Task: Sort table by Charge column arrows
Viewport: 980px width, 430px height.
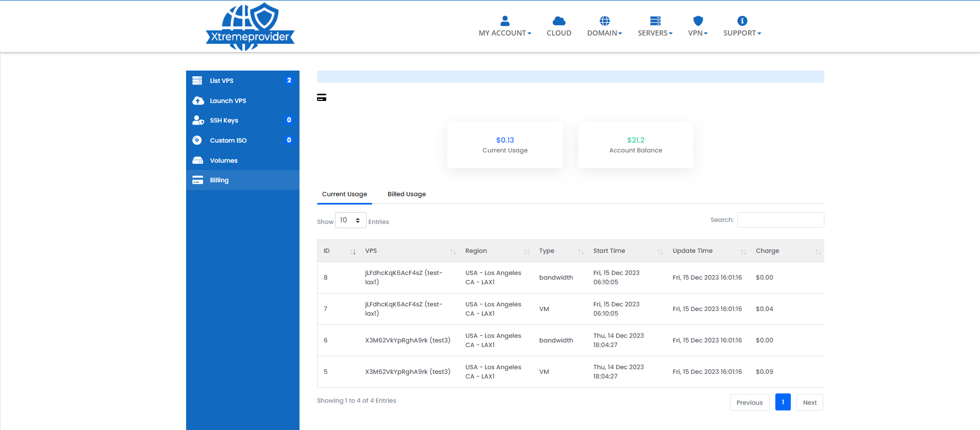Action: pyautogui.click(x=818, y=252)
